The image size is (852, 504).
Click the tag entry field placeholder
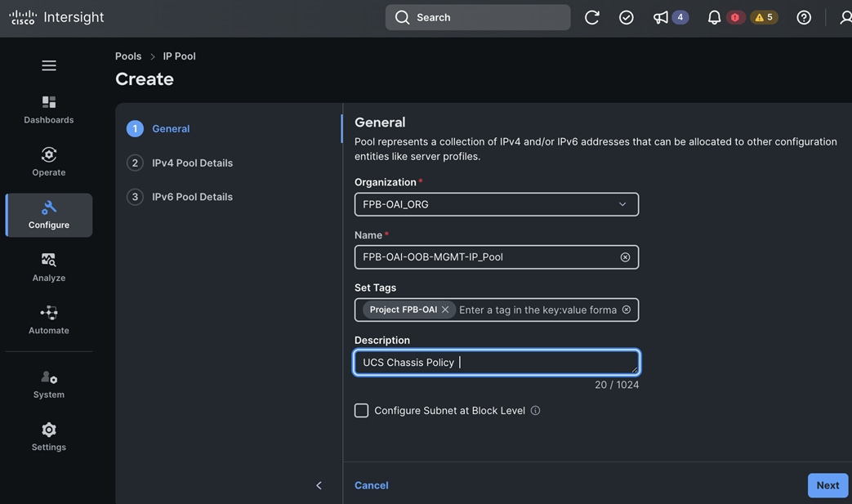538,310
